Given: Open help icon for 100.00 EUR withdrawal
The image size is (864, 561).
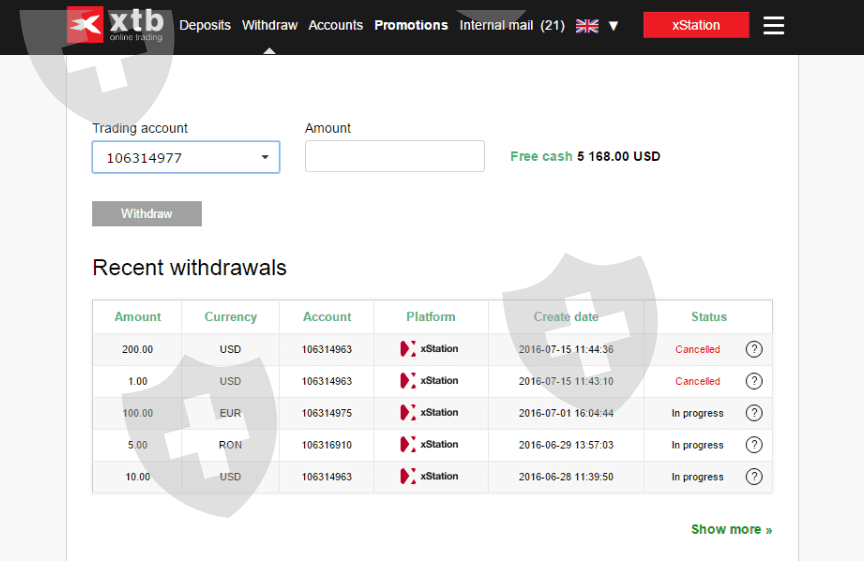Looking at the screenshot, I should click(x=754, y=413).
